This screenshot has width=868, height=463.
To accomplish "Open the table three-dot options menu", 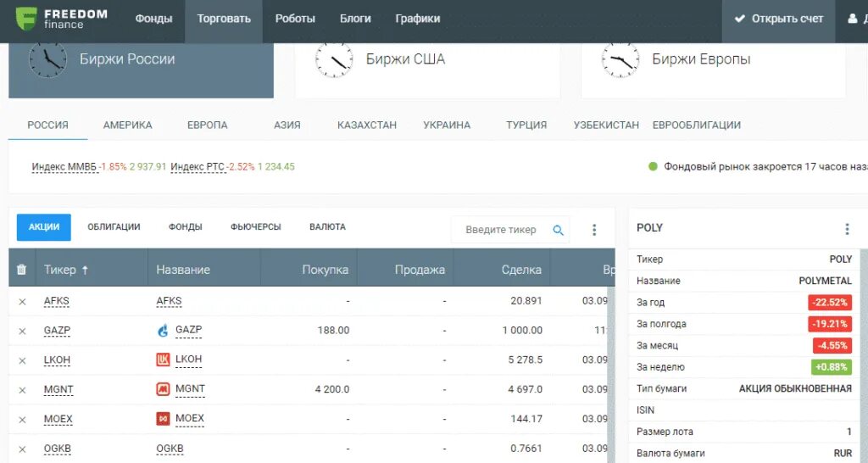I will pos(594,229).
